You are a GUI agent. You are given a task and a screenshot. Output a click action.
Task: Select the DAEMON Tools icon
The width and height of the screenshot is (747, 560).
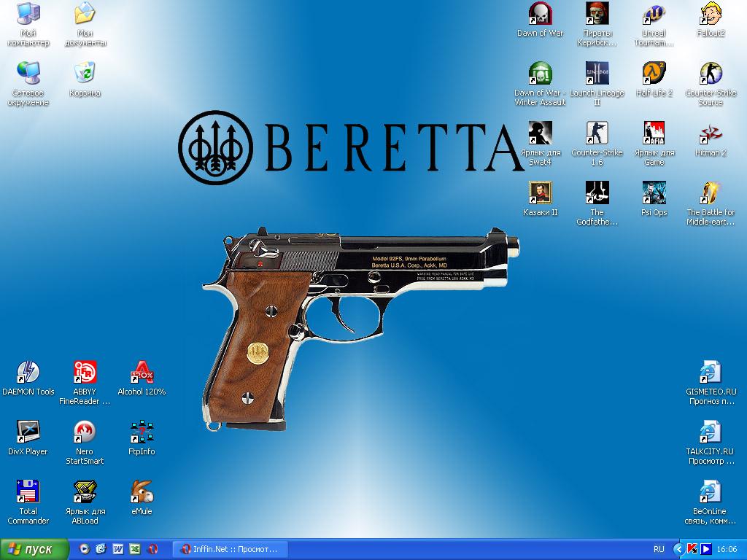point(28,373)
